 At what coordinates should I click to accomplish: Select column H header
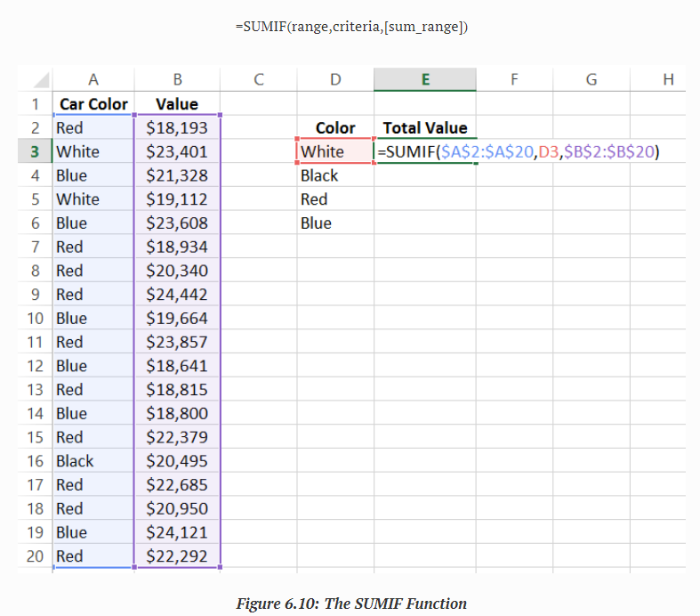[x=668, y=79]
